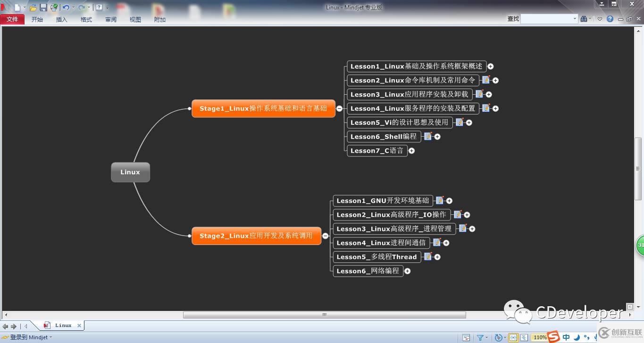
Task: Open the undo history dropdown arrow
Action: click(73, 8)
